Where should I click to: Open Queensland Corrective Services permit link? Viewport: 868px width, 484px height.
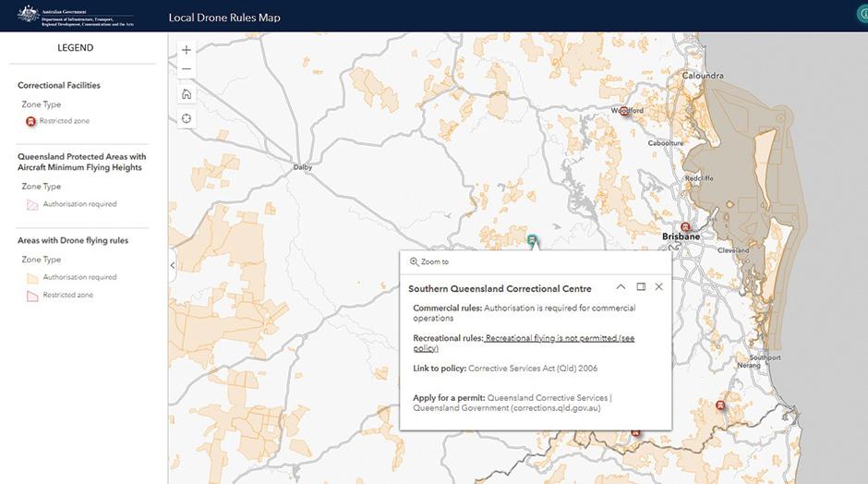(512, 403)
